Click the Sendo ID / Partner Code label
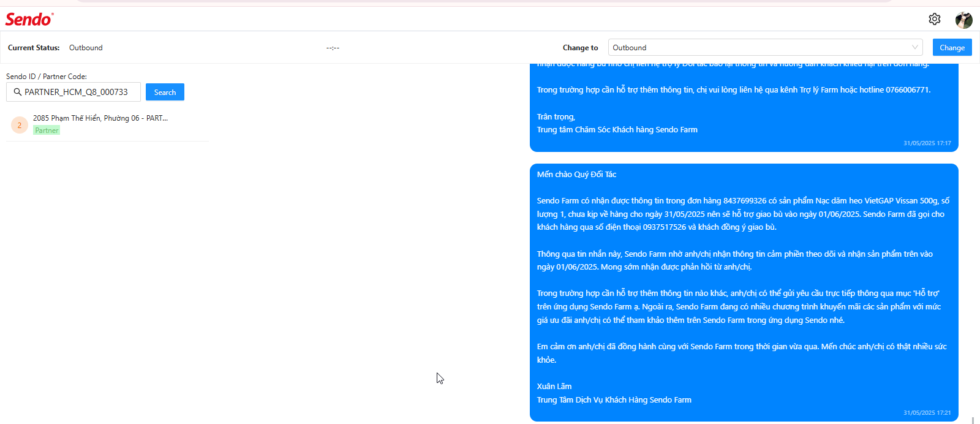The height and width of the screenshot is (424, 980). pyautogui.click(x=47, y=77)
